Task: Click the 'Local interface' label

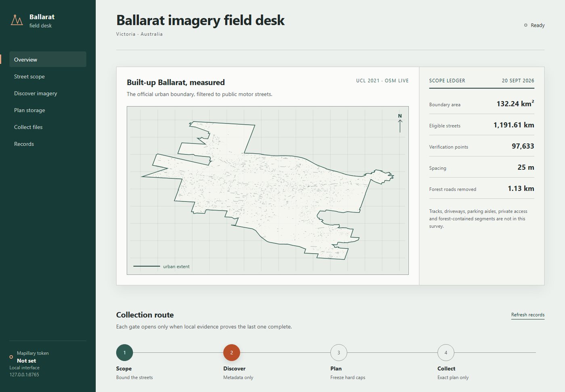Action: 25,368
